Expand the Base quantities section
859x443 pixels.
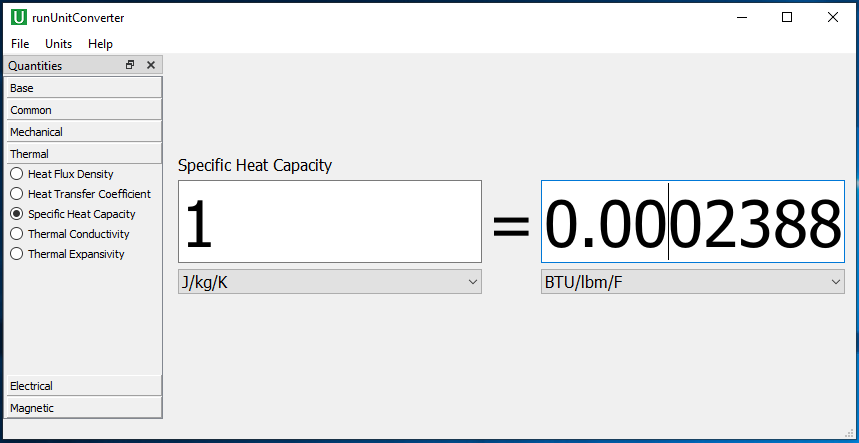[84, 88]
